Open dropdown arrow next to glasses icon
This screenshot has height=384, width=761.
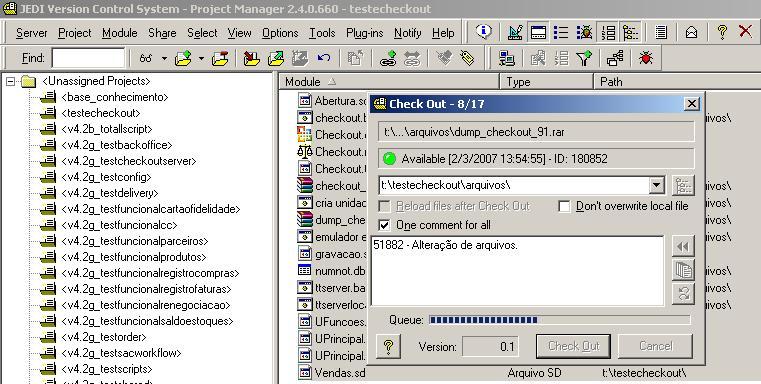point(164,59)
